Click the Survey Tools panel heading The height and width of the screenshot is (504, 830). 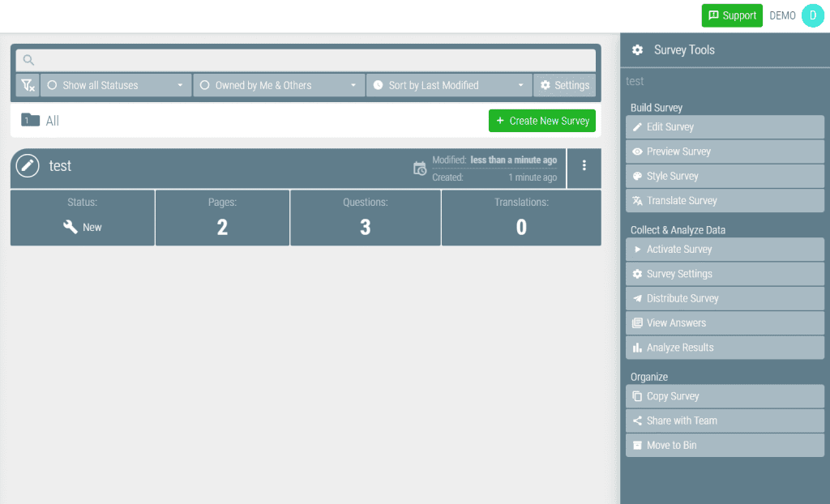684,49
